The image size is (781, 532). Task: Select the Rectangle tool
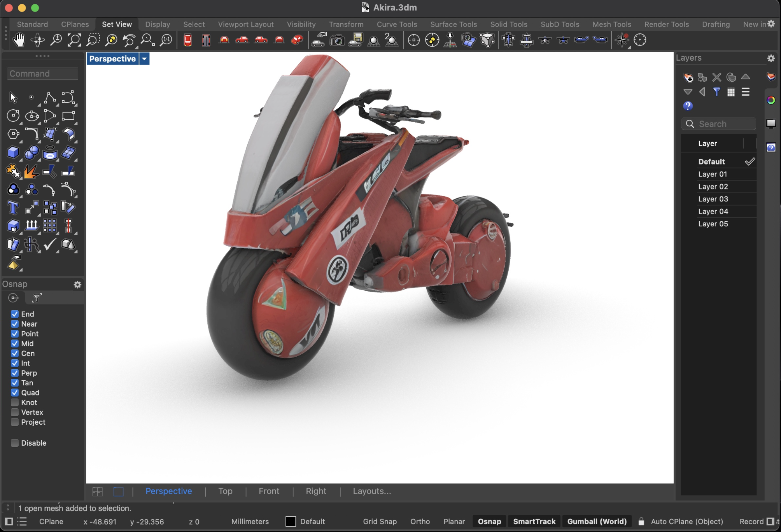pos(68,115)
